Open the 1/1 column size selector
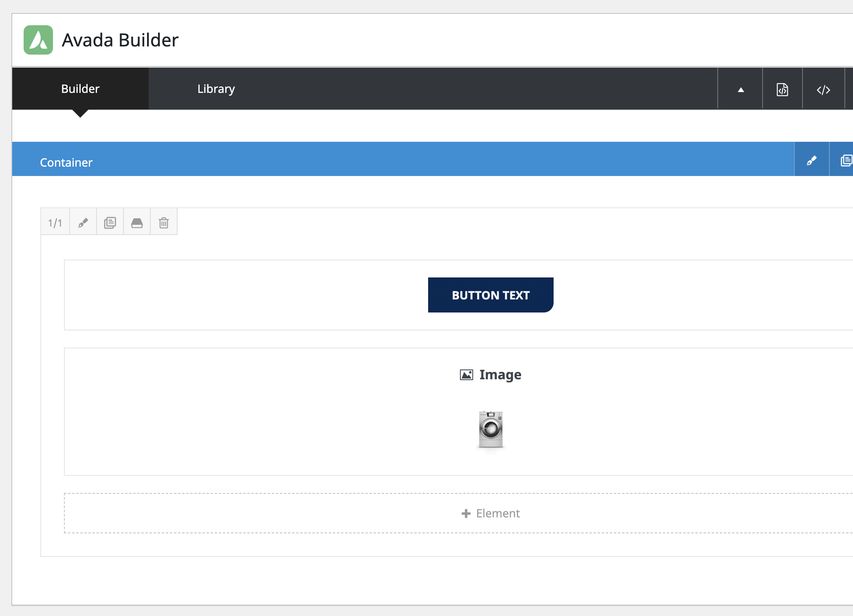The height and width of the screenshot is (616, 853). click(x=55, y=222)
